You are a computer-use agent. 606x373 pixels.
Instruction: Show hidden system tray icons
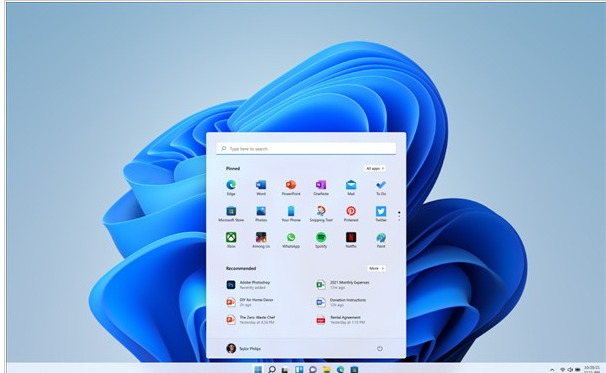[x=552, y=370]
